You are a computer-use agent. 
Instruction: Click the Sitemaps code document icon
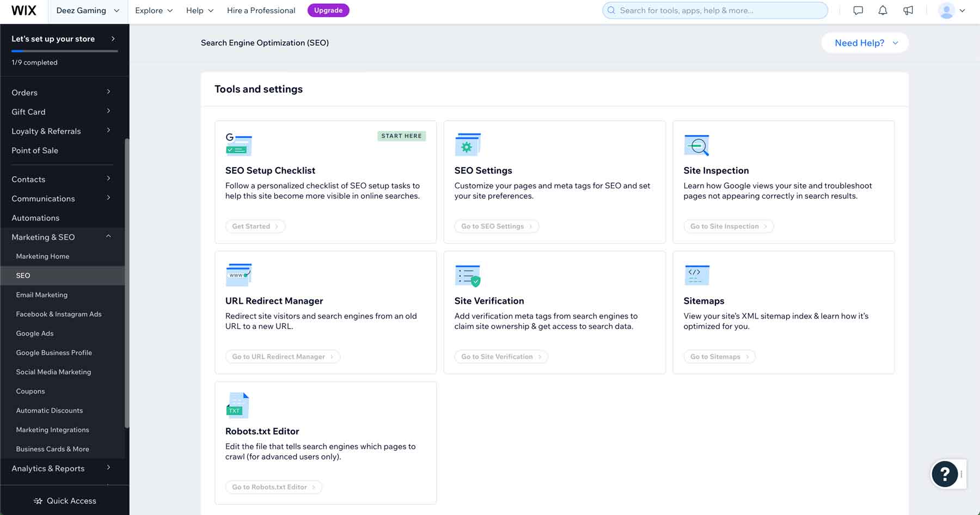tap(696, 274)
